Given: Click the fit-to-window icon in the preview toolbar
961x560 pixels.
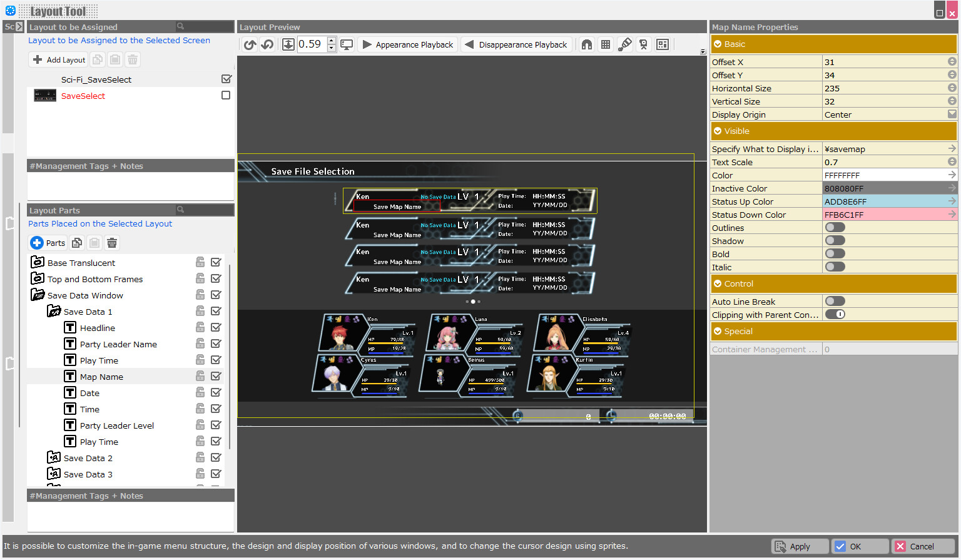Looking at the screenshot, I should pos(288,44).
